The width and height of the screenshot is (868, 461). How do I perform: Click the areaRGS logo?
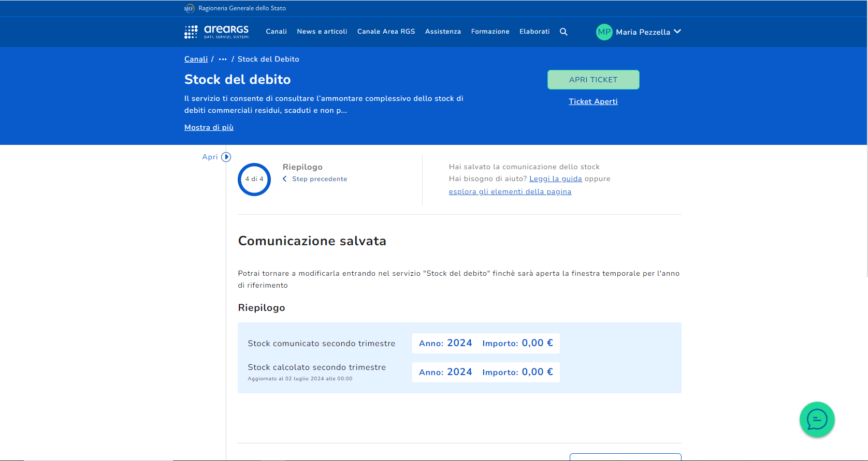click(217, 32)
